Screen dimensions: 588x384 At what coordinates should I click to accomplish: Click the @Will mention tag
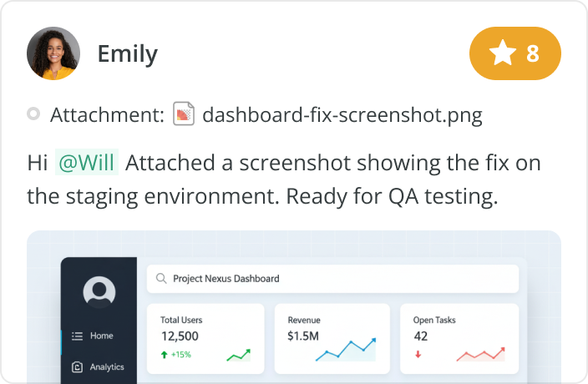coord(87,162)
